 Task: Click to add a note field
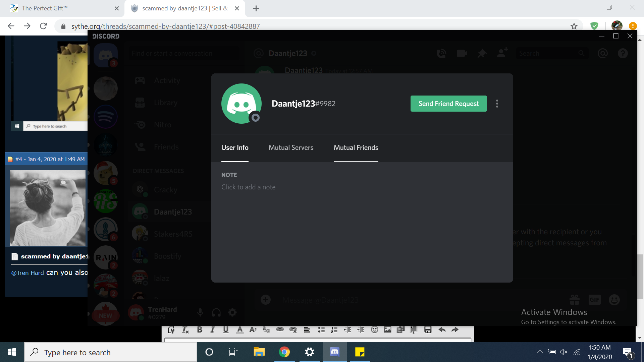[x=248, y=187]
